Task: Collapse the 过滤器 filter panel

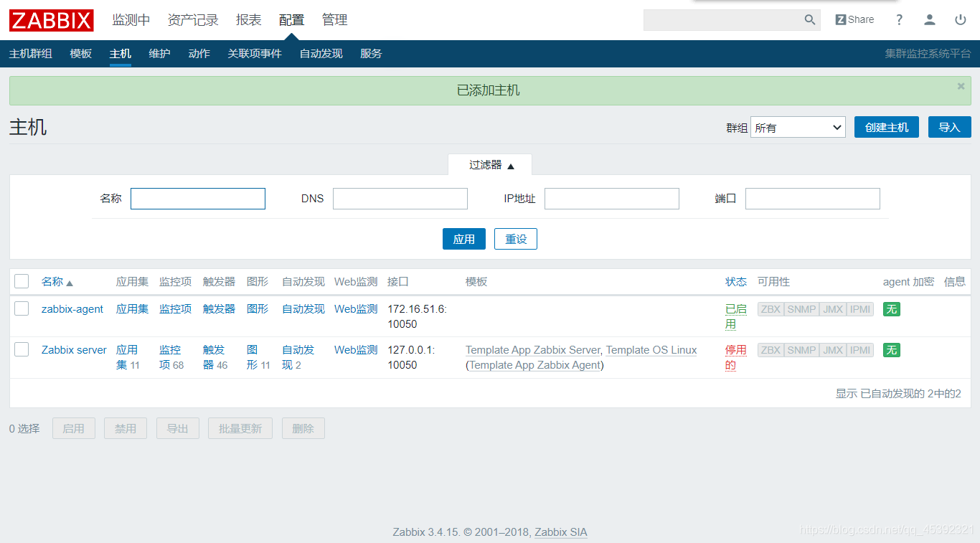Action: pos(490,165)
